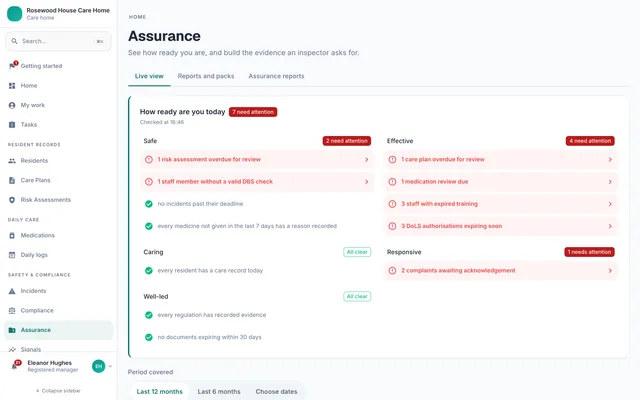Click the search magnifier icon

tap(14, 41)
